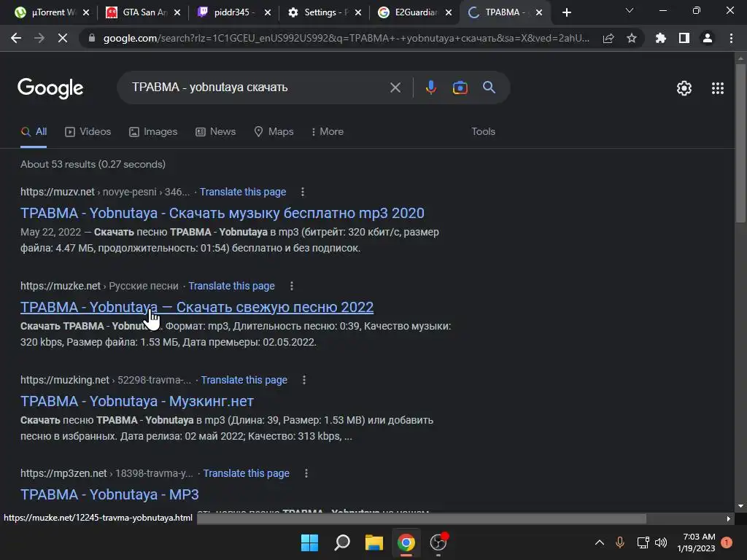Screen dimensions: 747x560
Task: Translate the muzke.net page
Action: tap(231, 286)
